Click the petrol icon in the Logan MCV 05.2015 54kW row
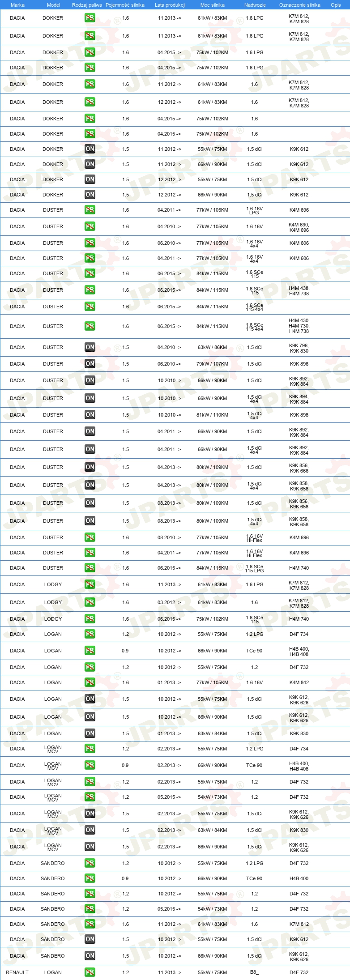Screen dimensions: 350x980 [x=90, y=797]
